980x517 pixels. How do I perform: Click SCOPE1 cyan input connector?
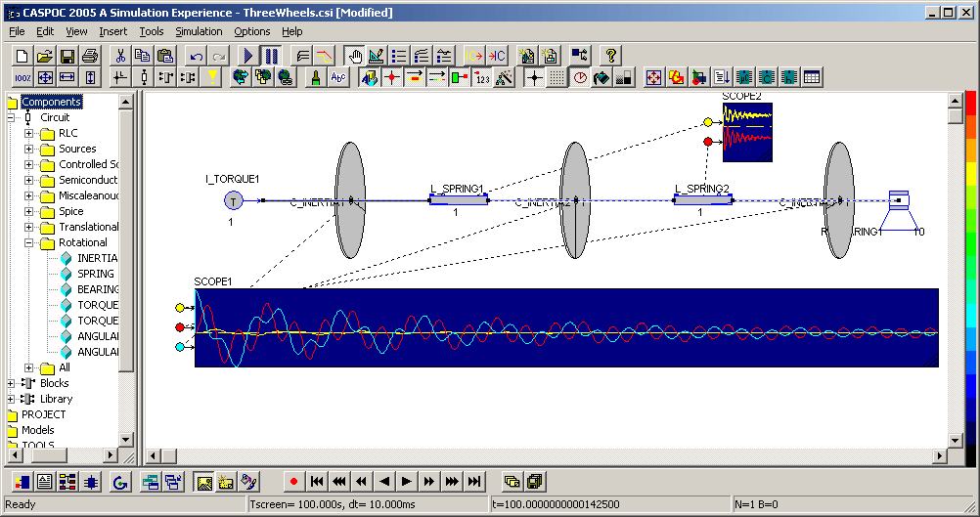coord(180,347)
